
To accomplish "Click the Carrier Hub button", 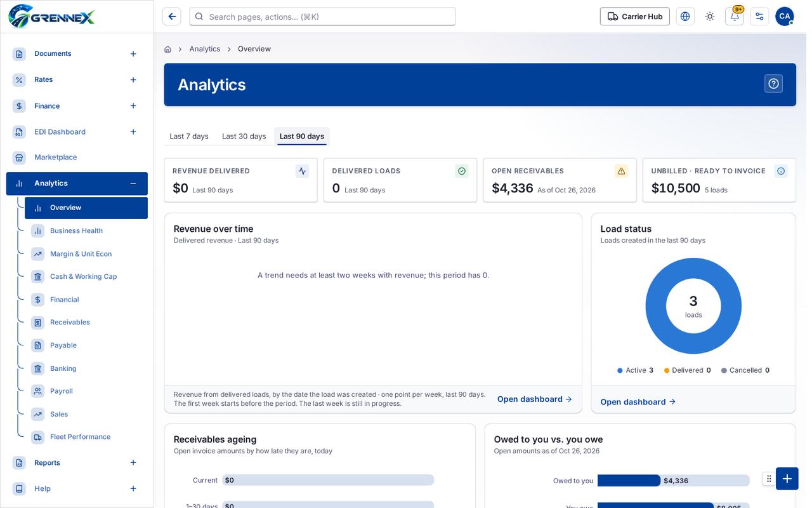I will 635,17.
